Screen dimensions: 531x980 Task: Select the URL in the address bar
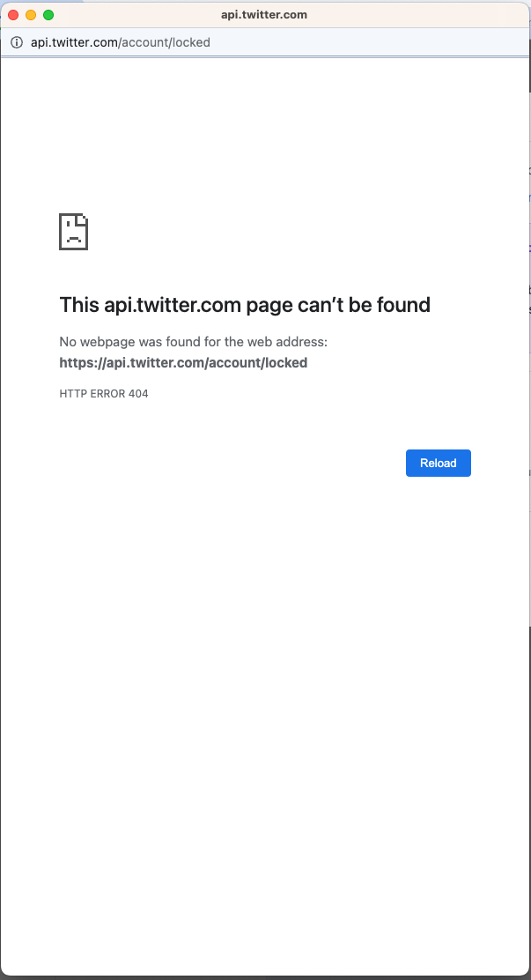pos(121,42)
